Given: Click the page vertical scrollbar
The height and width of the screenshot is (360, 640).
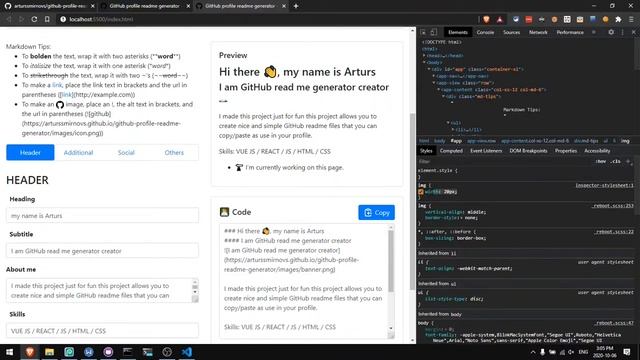Looking at the screenshot, I should 412,202.
